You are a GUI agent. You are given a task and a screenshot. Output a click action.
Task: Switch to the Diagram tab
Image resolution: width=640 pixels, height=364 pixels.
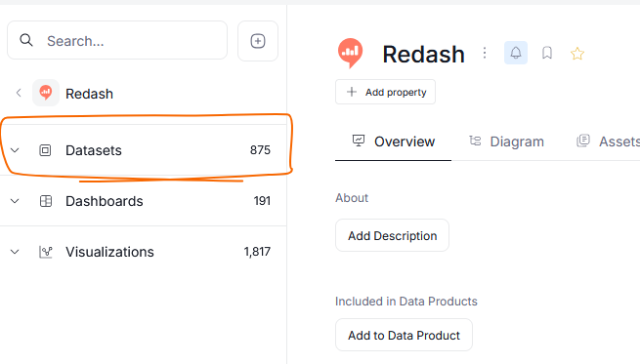click(x=506, y=142)
